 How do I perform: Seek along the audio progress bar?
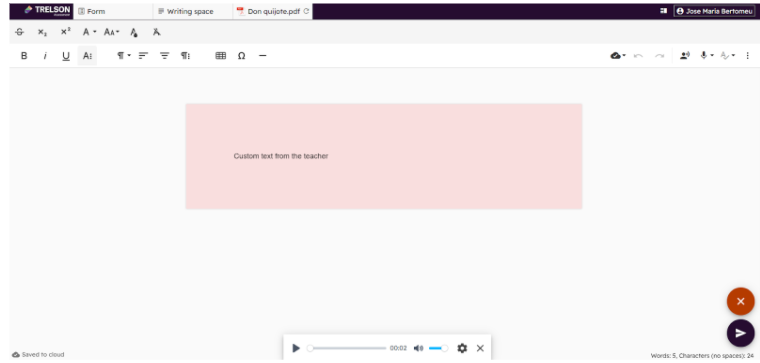pos(347,348)
